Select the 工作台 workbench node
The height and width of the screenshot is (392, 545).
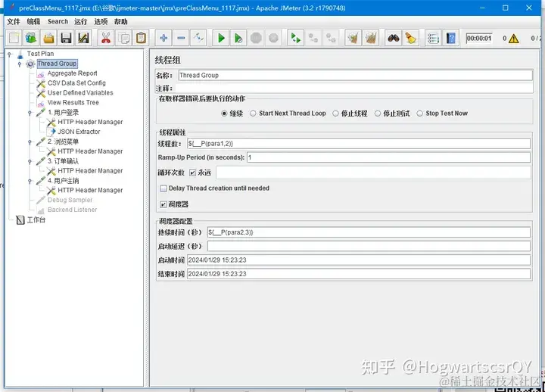pos(36,219)
